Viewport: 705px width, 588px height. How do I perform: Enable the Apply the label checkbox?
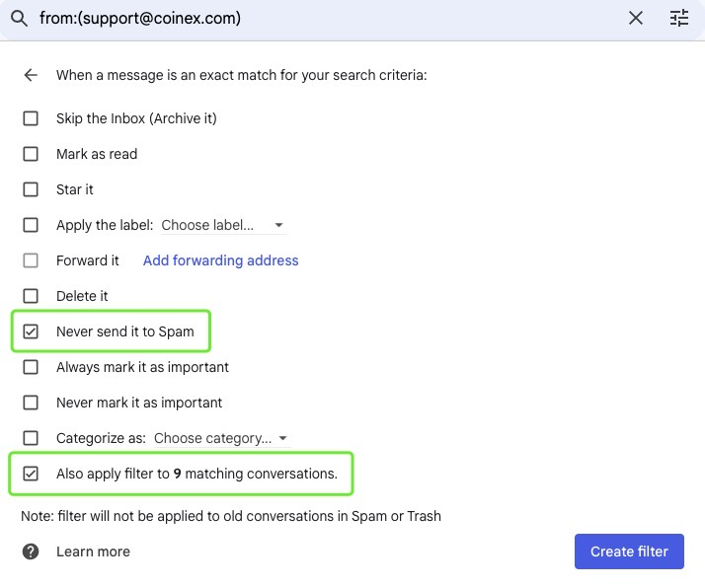31,225
